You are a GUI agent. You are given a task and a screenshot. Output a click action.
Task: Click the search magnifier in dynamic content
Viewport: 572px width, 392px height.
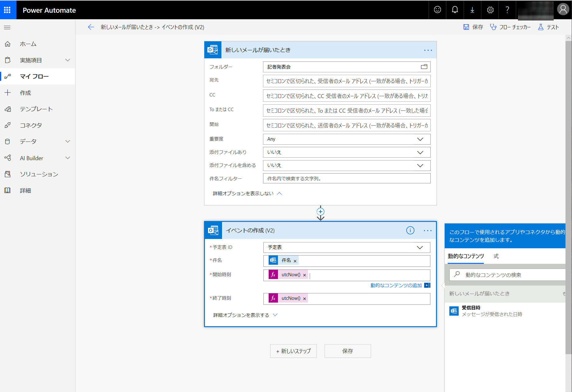[x=457, y=274]
